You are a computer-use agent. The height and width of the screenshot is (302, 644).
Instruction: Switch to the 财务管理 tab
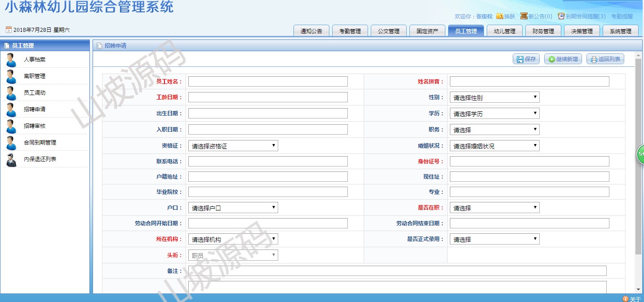(543, 31)
